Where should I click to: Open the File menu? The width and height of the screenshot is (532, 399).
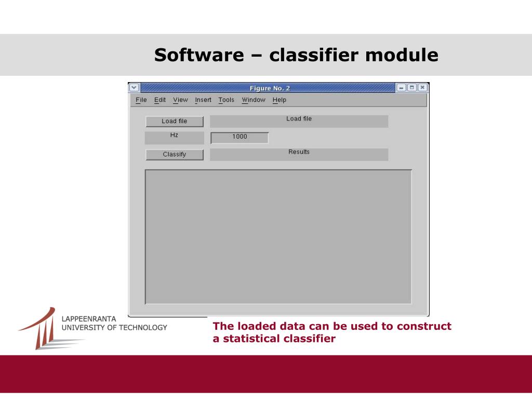(x=141, y=100)
